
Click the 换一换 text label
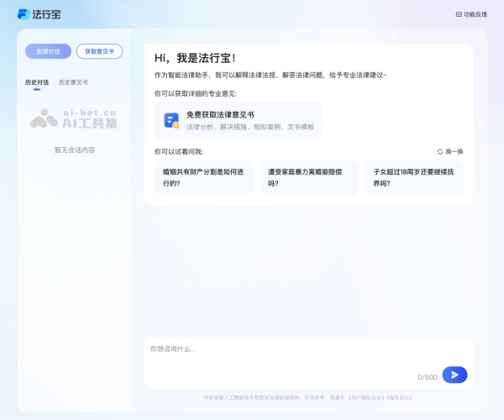pos(454,152)
